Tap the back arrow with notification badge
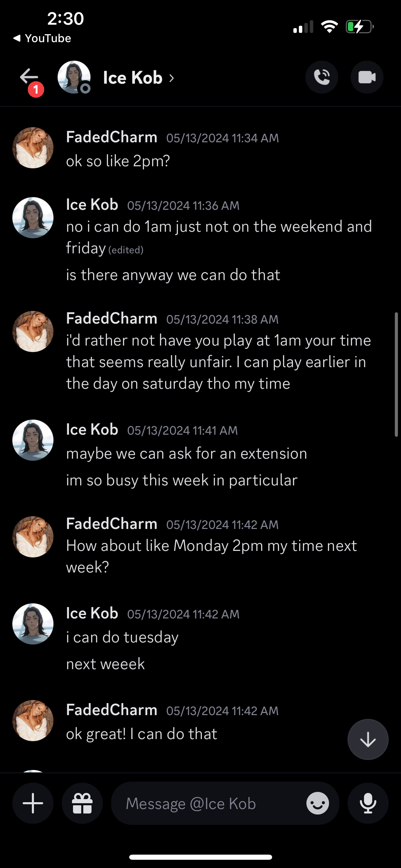Screen dimensions: 401x868 pyautogui.click(x=31, y=82)
